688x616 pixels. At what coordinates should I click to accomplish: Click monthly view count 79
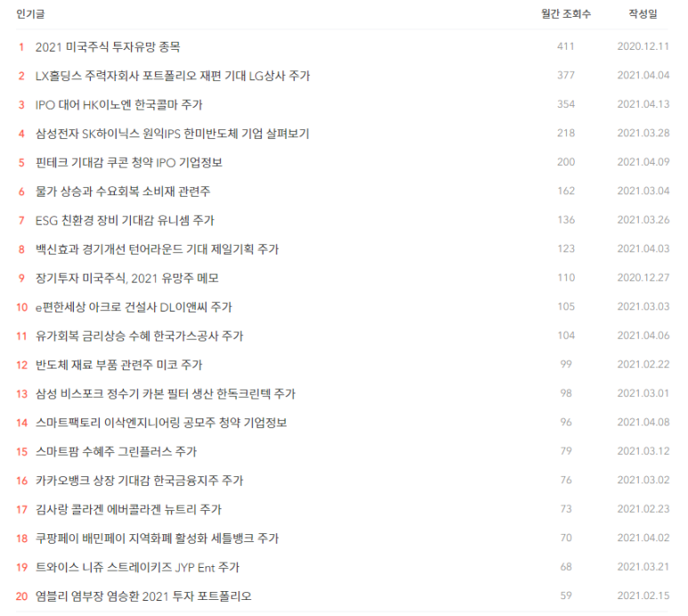[x=566, y=452]
